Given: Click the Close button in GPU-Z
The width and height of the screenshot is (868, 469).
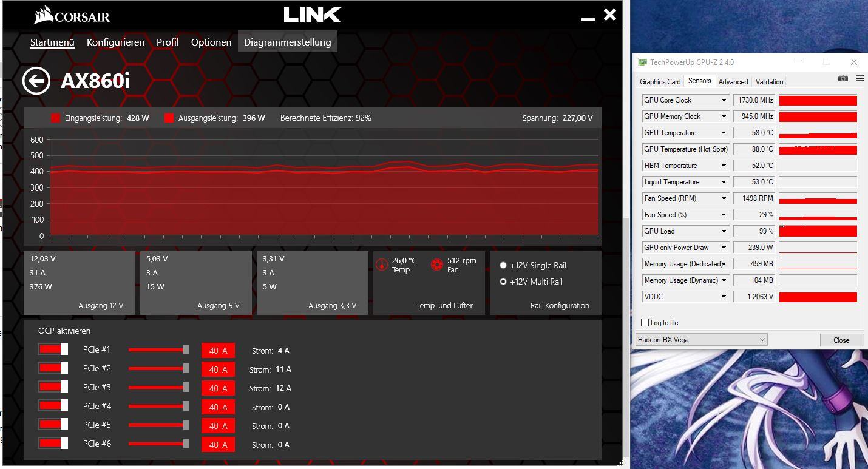Looking at the screenshot, I should (841, 340).
